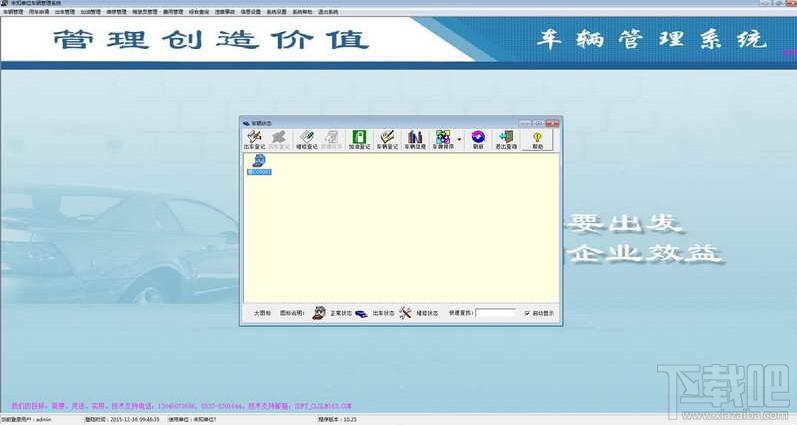Select the vehicle item in the list
This screenshot has width=797, height=425.
click(x=259, y=165)
